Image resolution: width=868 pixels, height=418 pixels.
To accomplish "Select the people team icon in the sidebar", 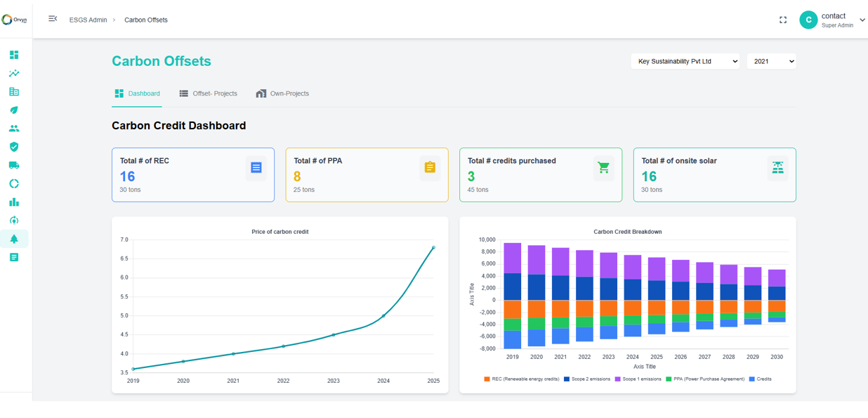I will point(14,128).
